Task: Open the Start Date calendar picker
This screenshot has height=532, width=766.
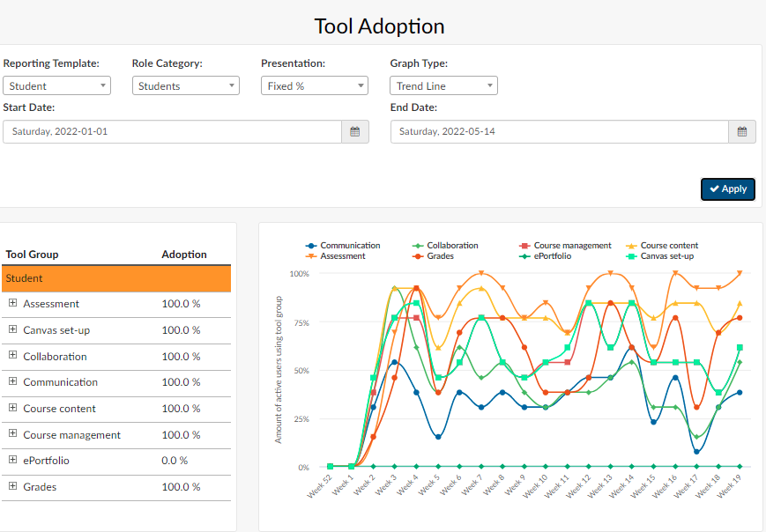Action: pos(355,131)
